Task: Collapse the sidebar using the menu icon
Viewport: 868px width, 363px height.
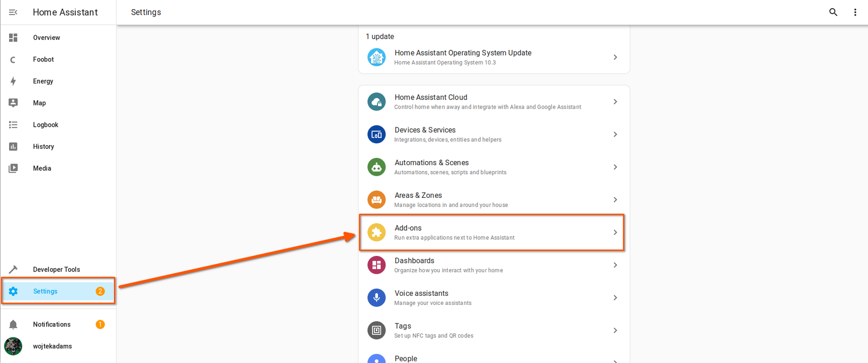Action: [13, 12]
